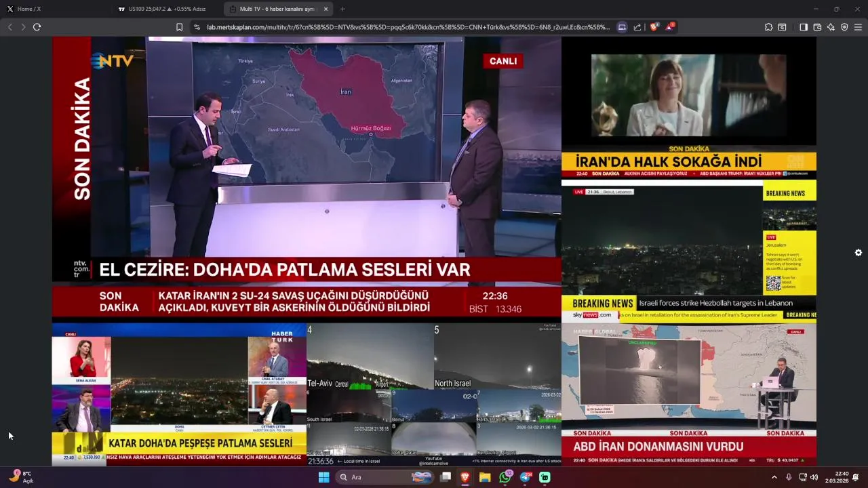This screenshot has width=868, height=488.
Task: Open the browser extensions puzzle icon
Action: (768, 27)
